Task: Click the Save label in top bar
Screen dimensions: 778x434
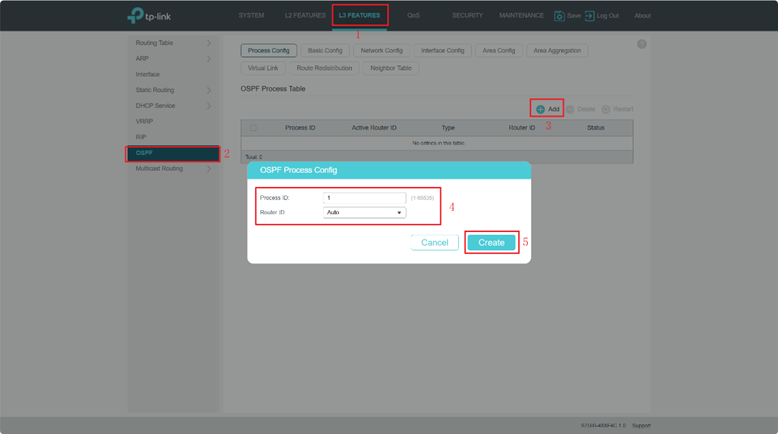Action: point(574,16)
